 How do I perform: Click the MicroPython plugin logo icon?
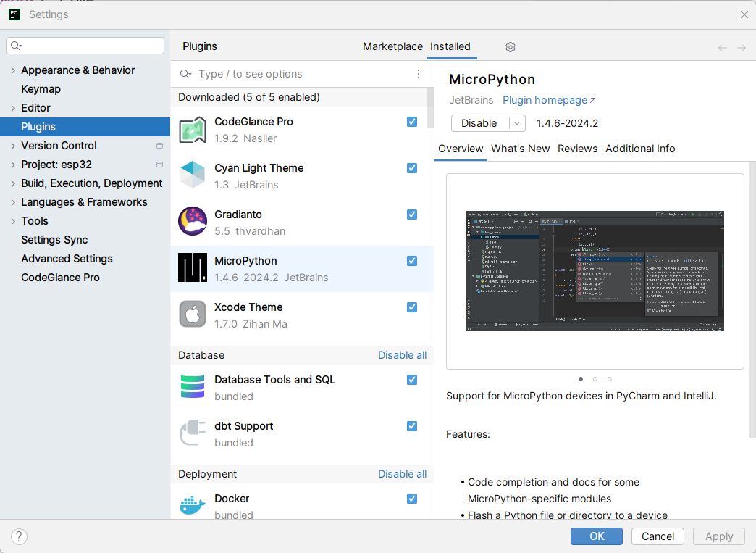tap(193, 267)
